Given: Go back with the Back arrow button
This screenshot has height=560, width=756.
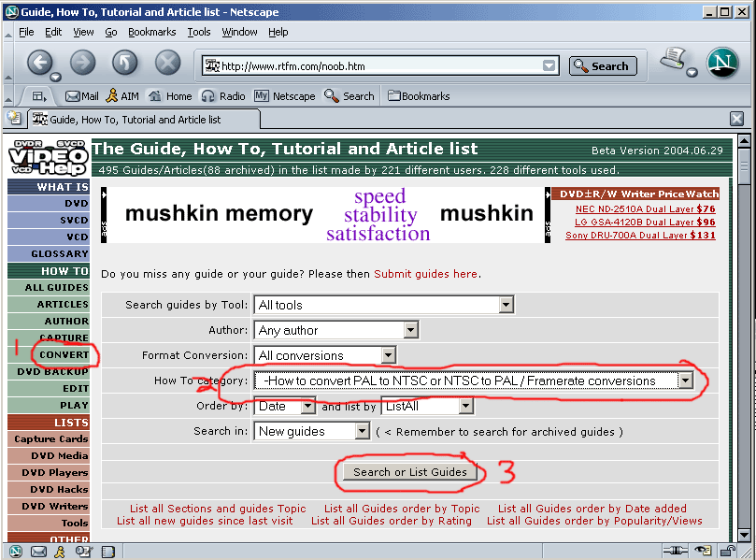Looking at the screenshot, I should 39,63.
